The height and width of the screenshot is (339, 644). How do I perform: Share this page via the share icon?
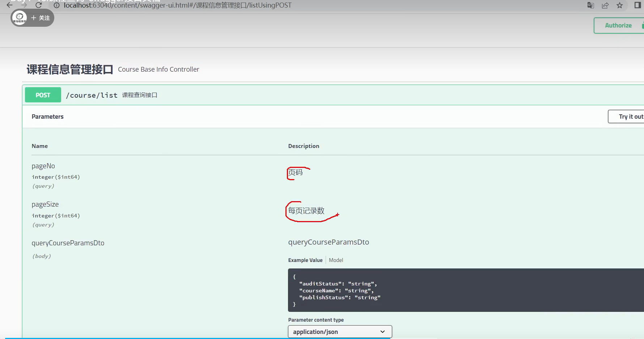605,5
